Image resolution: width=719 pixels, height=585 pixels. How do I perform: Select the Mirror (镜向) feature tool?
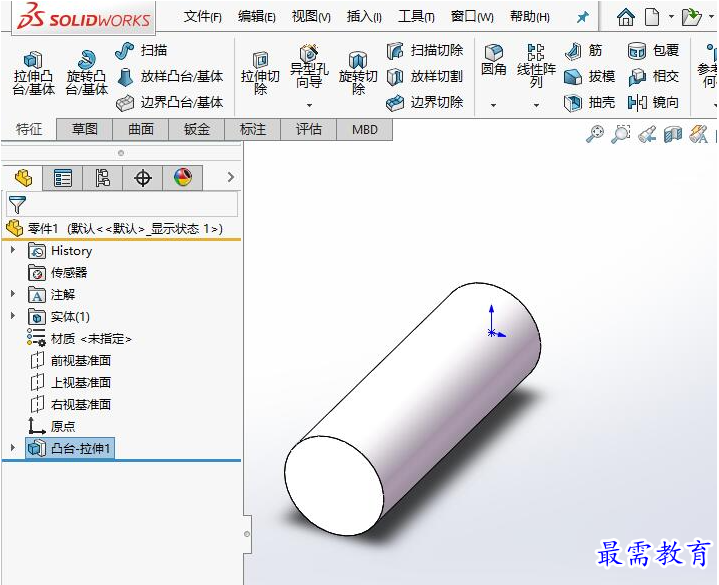(653, 102)
